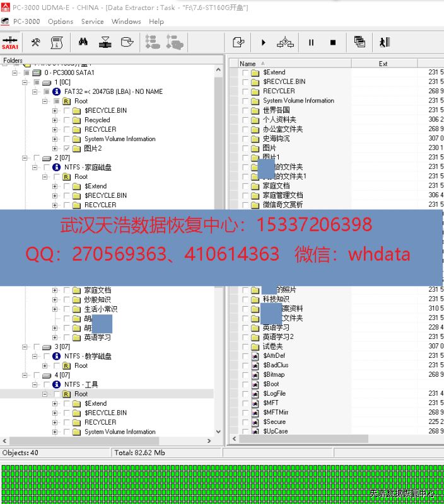
Task: Click the SATA1 port icon
Action: 11,43
